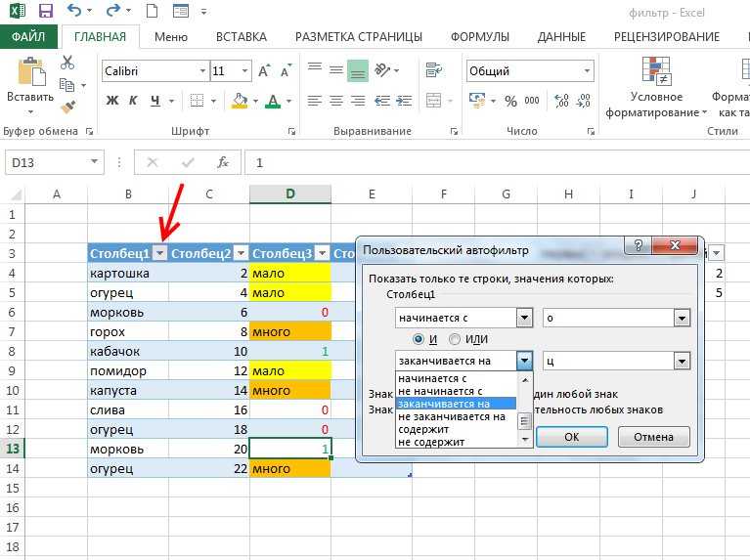Select row 13 header
This screenshot has width=750, height=560.
(13, 449)
